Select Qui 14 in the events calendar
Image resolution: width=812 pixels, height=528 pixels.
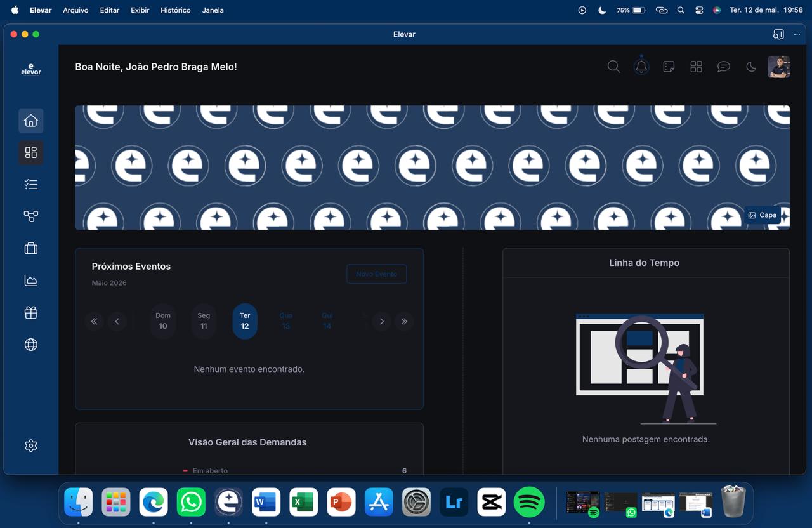pos(327,321)
